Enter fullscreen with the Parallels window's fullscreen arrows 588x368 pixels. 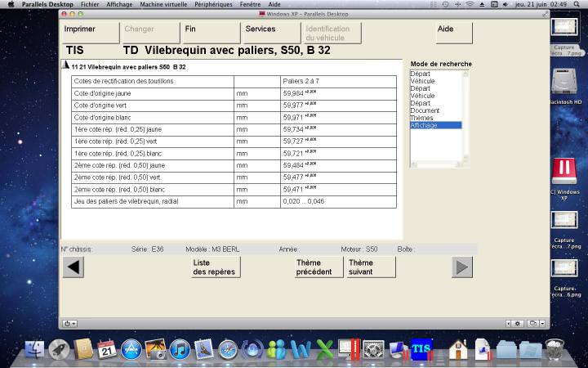point(545,14)
